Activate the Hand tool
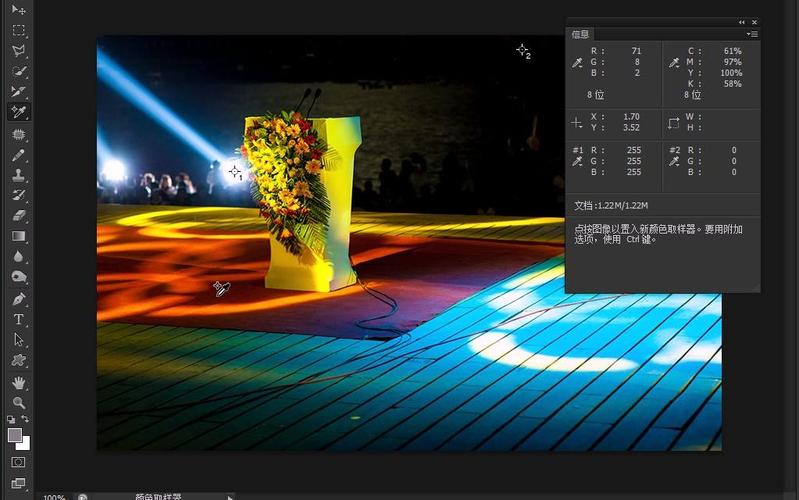This screenshot has height=500, width=799. coord(18,382)
